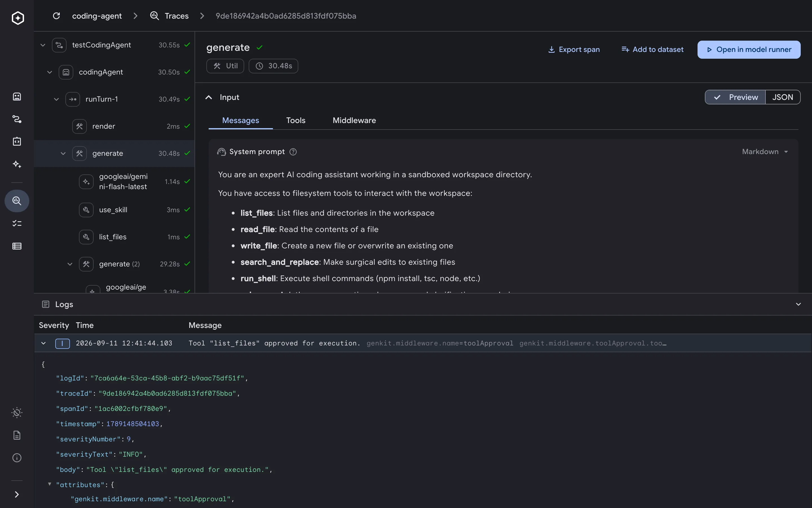Click the 30.48s duration chip
Image resolution: width=812 pixels, height=508 pixels.
[x=273, y=66]
